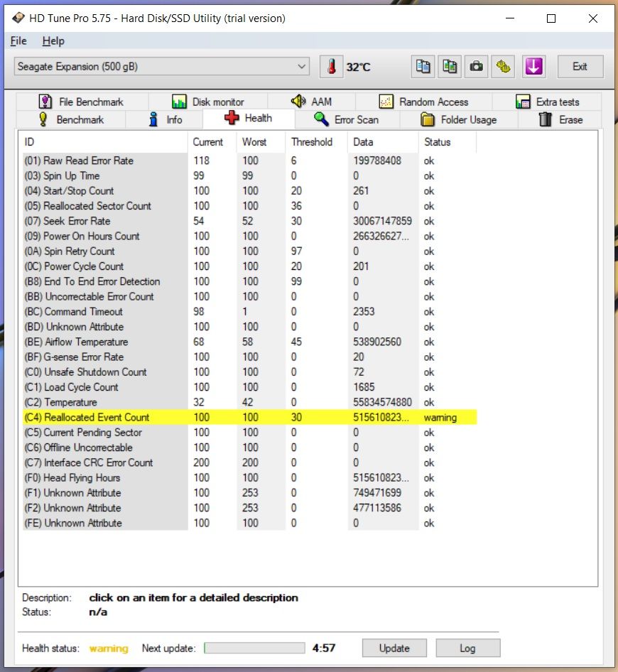The width and height of the screenshot is (618, 672).
Task: Select the highlighted Reallocated Event Count row
Action: point(249,418)
